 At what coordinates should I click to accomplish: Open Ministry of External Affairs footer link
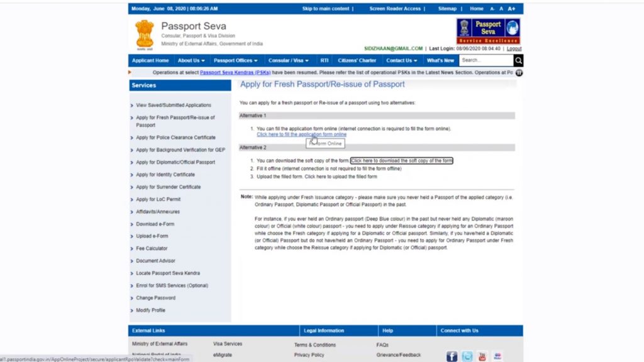pos(160,344)
